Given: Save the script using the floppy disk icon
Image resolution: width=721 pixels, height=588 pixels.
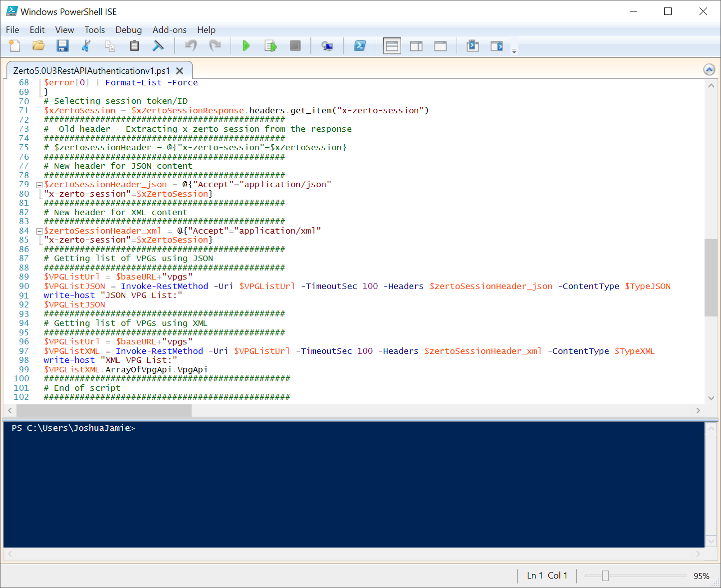Looking at the screenshot, I should point(62,46).
